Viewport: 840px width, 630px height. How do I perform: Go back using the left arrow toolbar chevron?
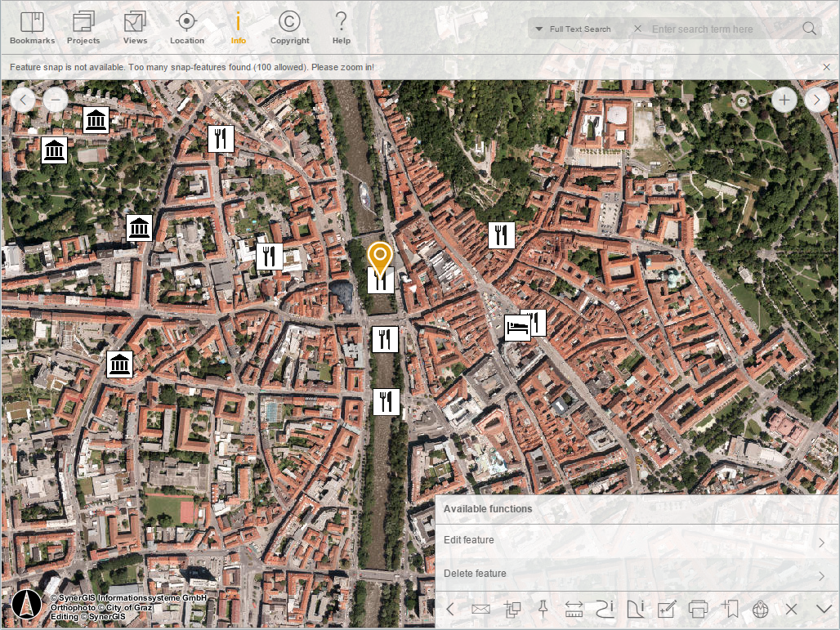449,609
